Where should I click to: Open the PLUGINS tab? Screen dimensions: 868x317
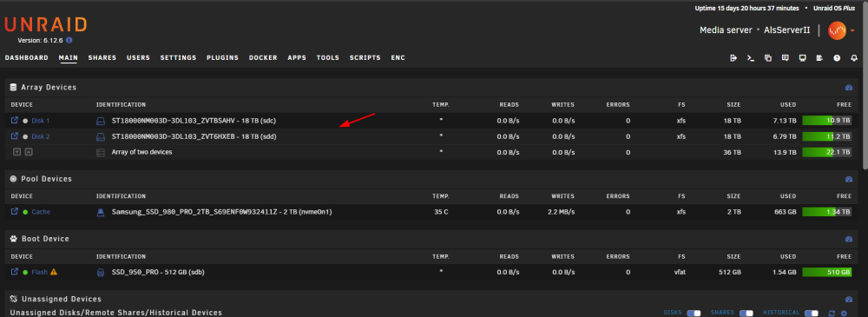222,57
